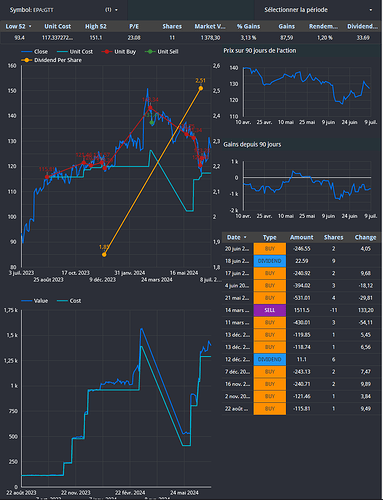Sort transactions by their Shares column header

coord(333,237)
